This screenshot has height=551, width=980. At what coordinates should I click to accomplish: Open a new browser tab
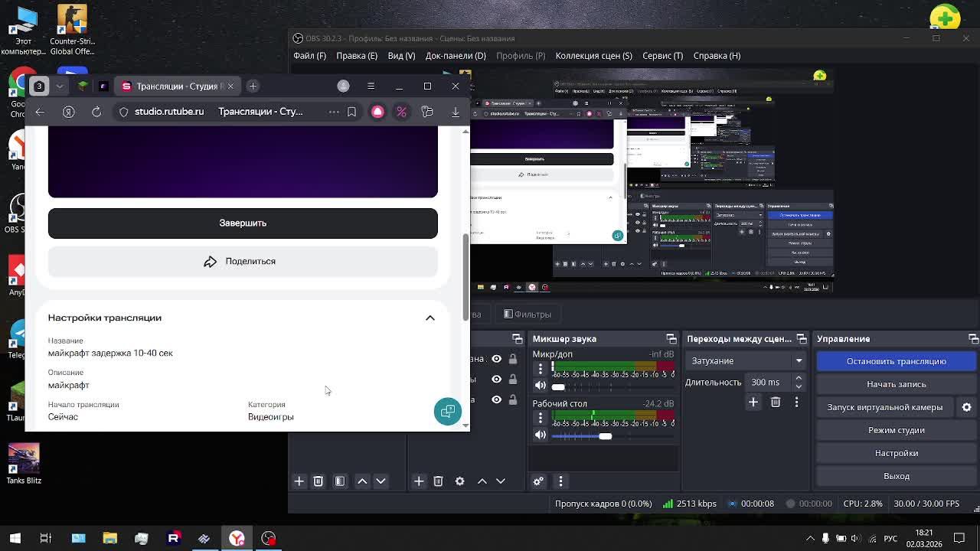[253, 86]
